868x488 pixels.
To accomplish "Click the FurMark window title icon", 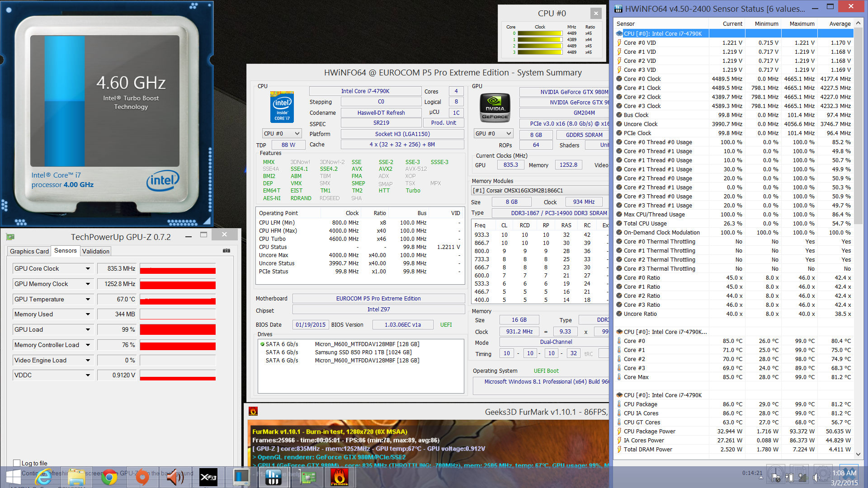I will click(x=253, y=411).
